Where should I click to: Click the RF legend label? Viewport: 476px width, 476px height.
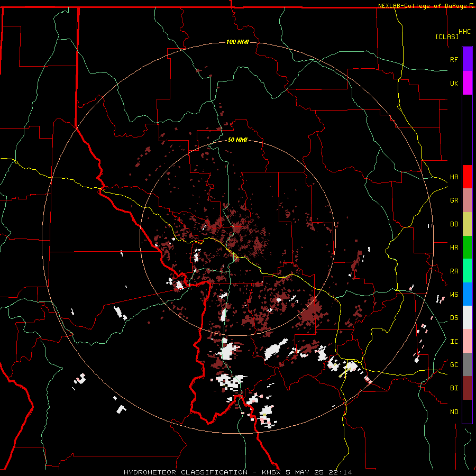454,59
